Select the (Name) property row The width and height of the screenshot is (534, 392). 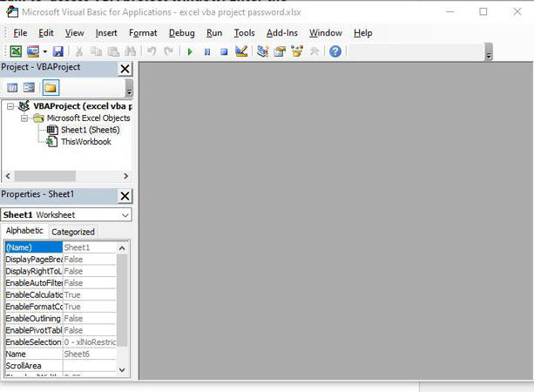61,247
